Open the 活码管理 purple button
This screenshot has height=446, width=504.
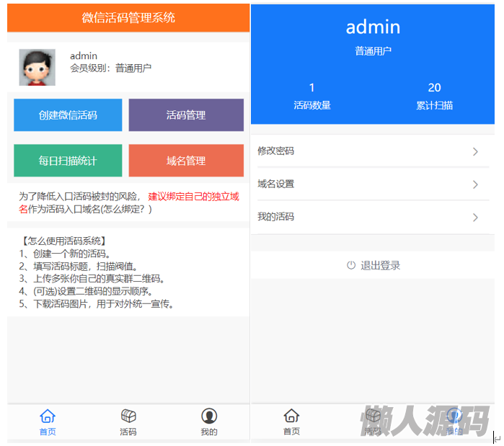pyautogui.click(x=186, y=115)
